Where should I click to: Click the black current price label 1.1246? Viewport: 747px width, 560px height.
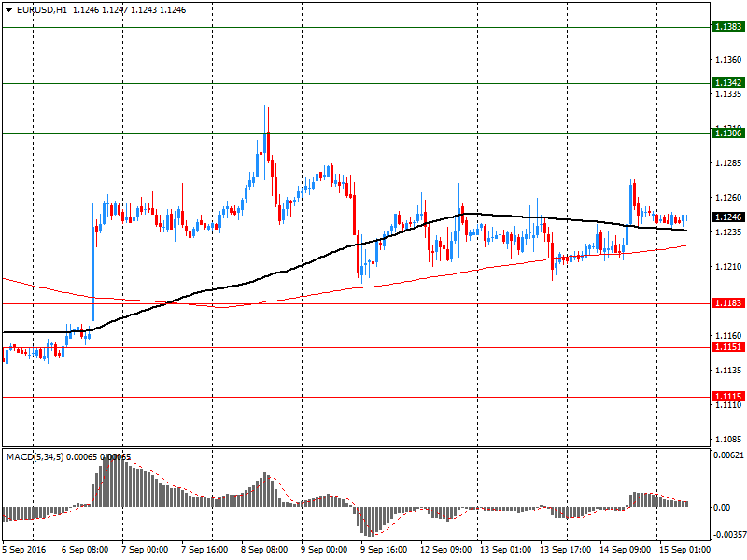coord(727,217)
